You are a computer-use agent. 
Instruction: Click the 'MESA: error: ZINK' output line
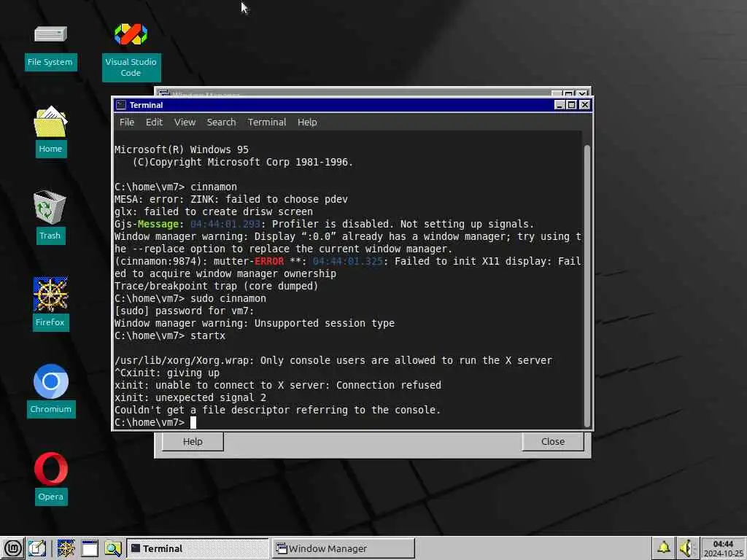point(231,200)
